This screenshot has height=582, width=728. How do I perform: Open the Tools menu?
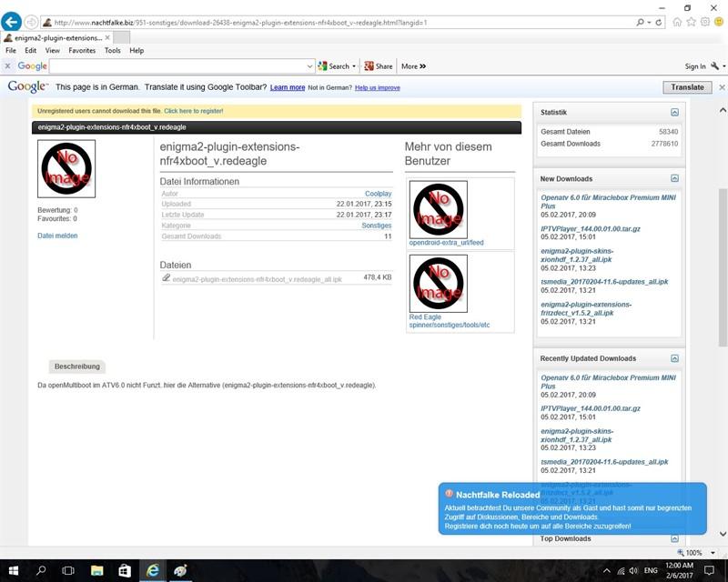point(112,51)
